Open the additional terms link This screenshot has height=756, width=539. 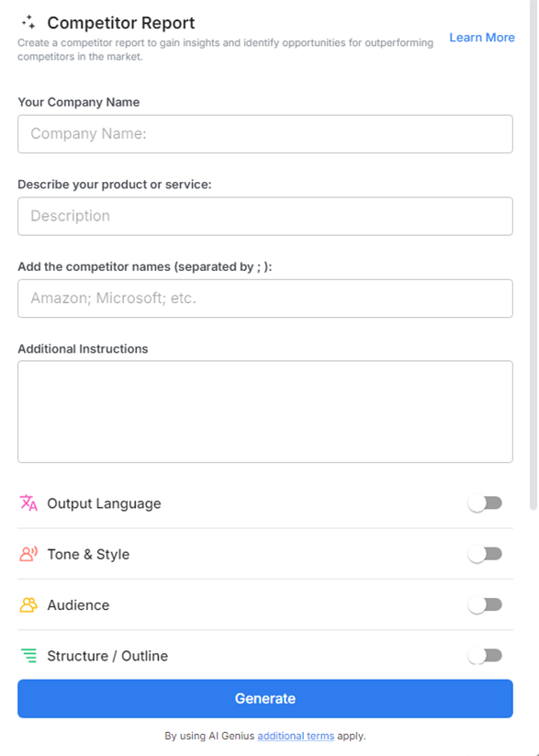point(295,736)
